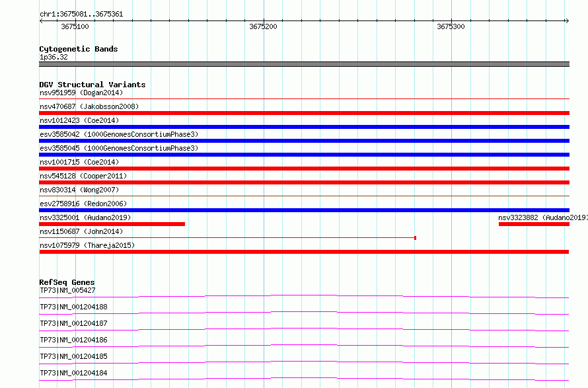Click DGV Structural Variants track heading
Image resolution: width=588 pixels, height=388 pixels.
pos(92,85)
